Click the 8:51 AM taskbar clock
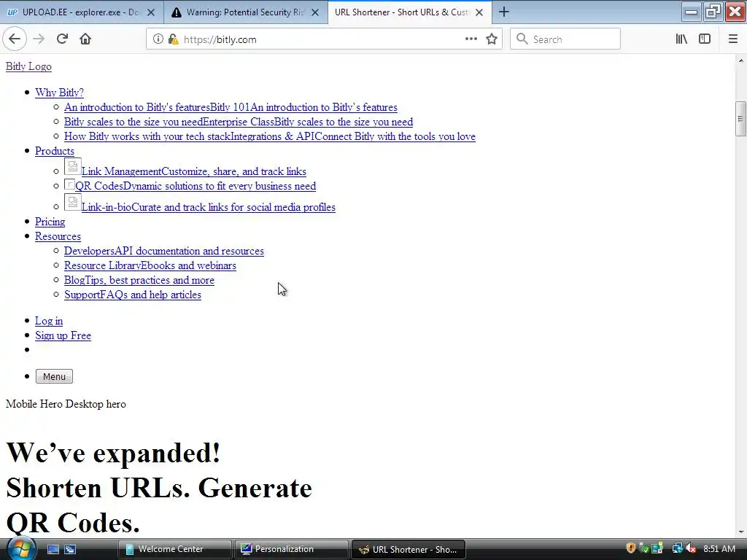This screenshot has width=747, height=560. tap(719, 549)
